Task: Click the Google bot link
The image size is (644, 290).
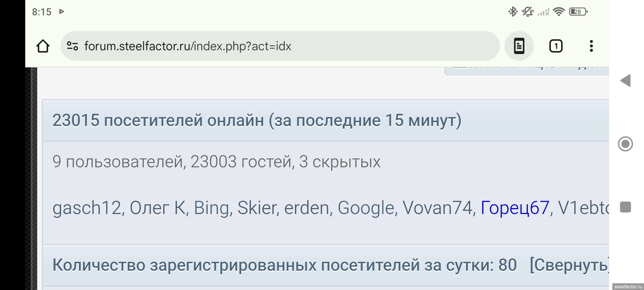Action: 366,208
